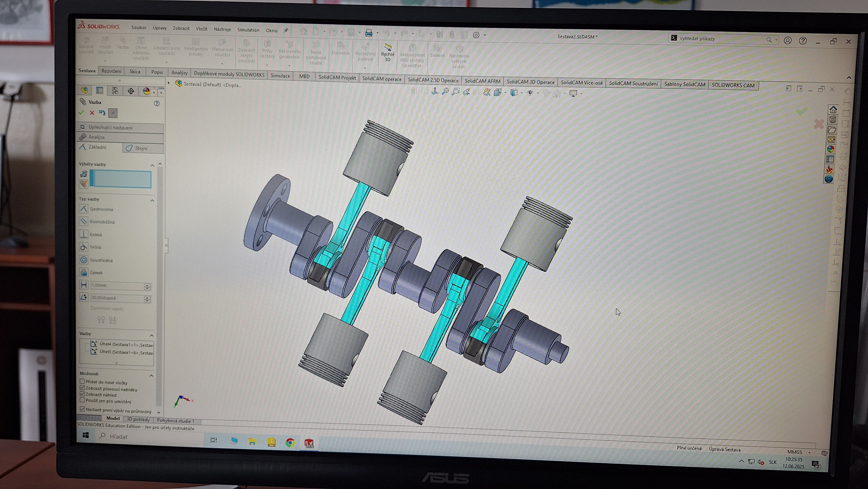Click the print icon in the top toolbar
Screen dimensions: 868x489
(x=369, y=33)
